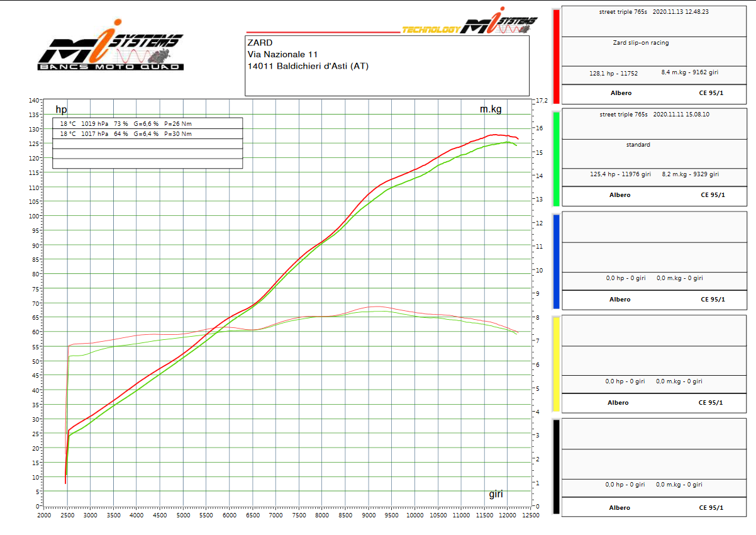Click the giri axis label
756x535 pixels.
tap(496, 494)
